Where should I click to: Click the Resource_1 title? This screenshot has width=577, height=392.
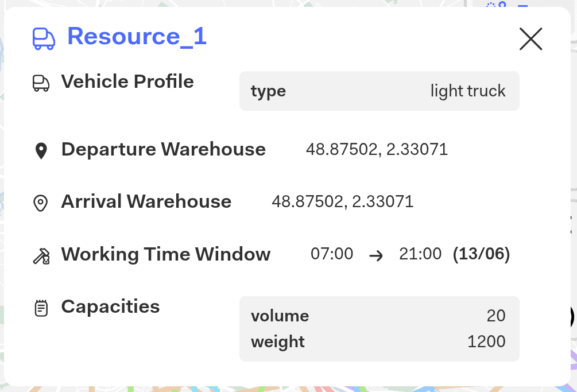137,36
